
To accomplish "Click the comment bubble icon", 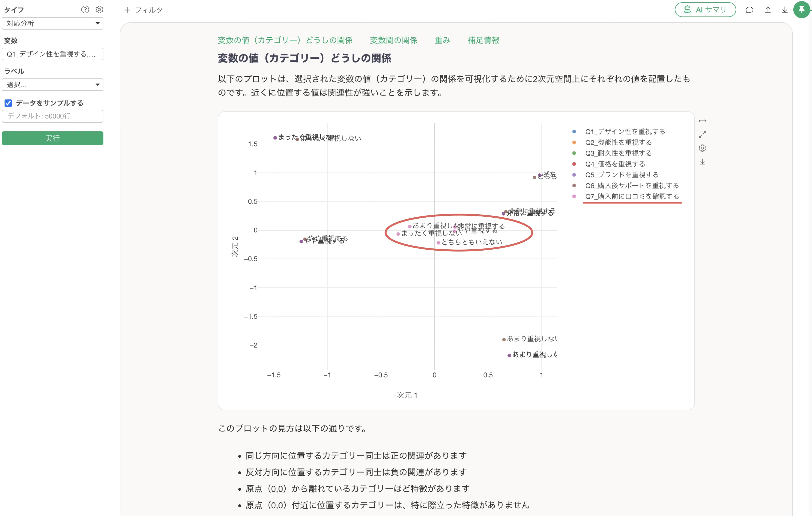I will (x=749, y=10).
